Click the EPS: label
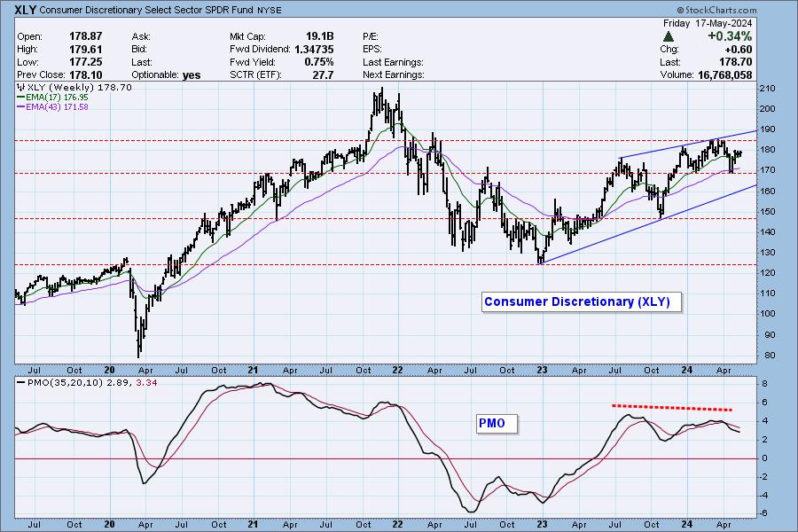This screenshot has height=532, width=798. [x=372, y=50]
